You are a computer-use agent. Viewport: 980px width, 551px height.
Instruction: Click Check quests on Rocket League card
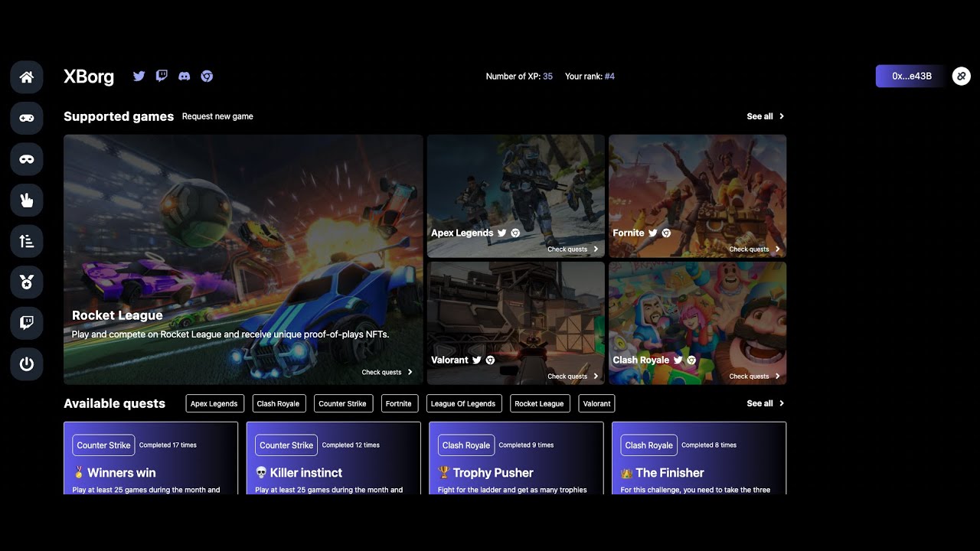tap(387, 372)
